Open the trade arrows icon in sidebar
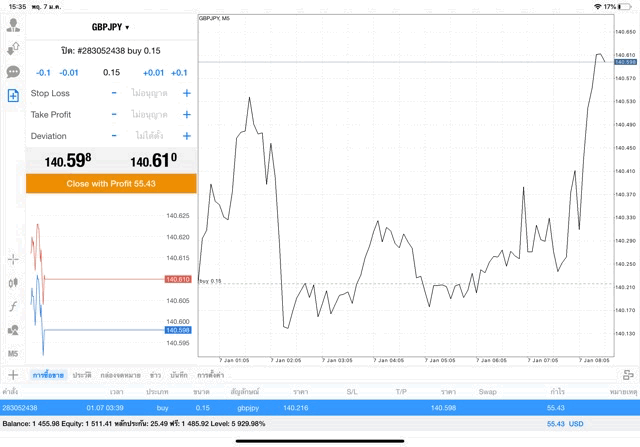The height and width of the screenshot is (447, 640). click(x=13, y=49)
